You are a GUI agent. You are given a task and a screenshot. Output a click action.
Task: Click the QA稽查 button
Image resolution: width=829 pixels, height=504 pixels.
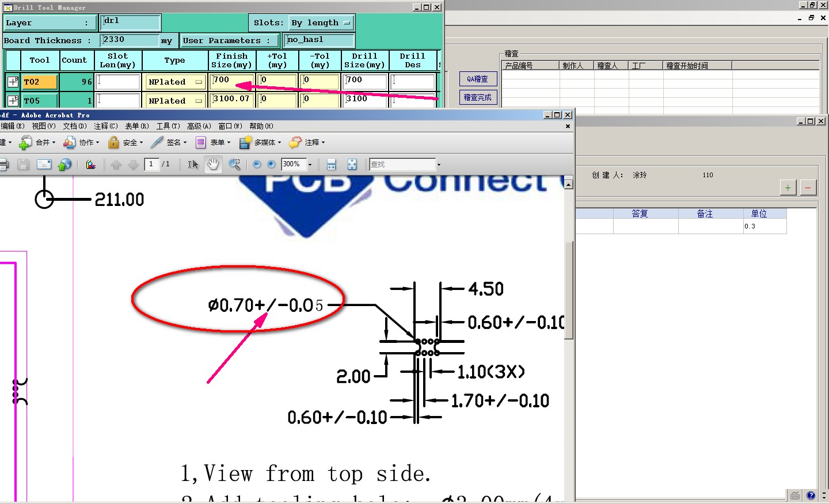(x=478, y=79)
